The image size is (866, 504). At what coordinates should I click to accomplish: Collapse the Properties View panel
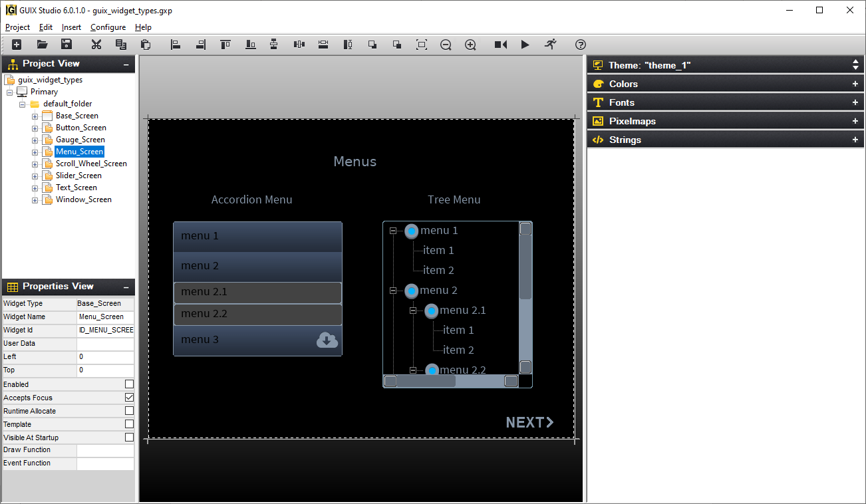click(x=126, y=287)
